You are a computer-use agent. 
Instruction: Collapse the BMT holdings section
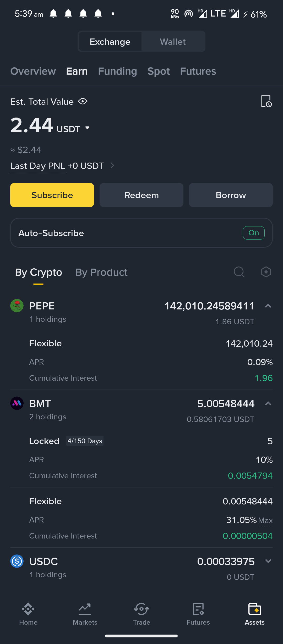pyautogui.click(x=268, y=403)
